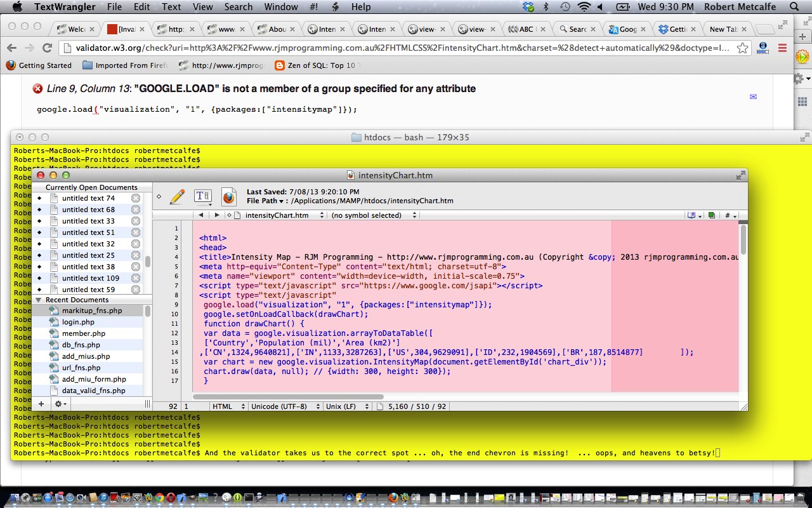Image resolution: width=812 pixels, height=508 pixels.
Task: Select untitled text 38 in open documents
Action: [x=88, y=267]
